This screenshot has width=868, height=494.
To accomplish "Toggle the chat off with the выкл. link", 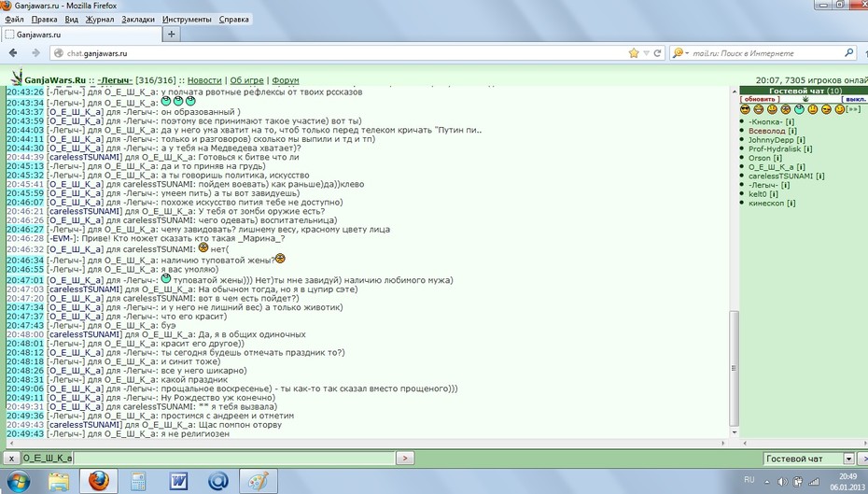I will click(855, 99).
